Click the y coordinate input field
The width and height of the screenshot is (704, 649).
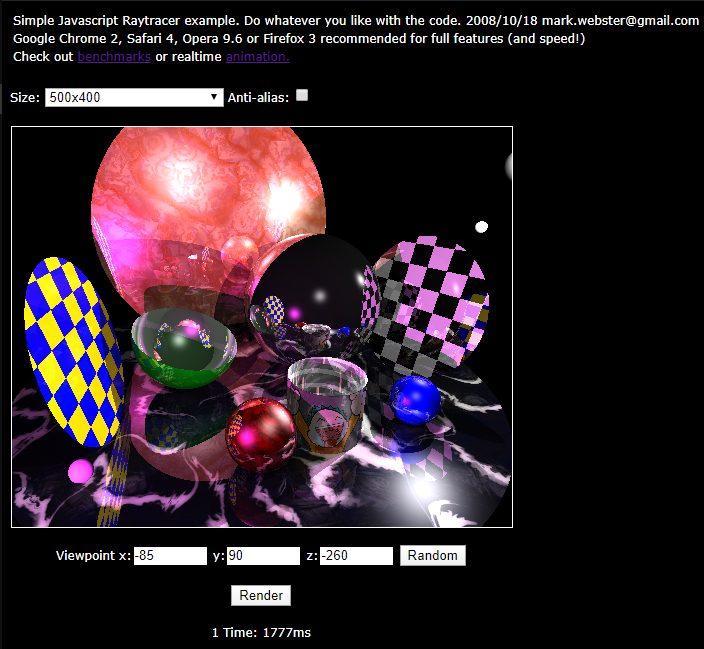tap(263, 556)
